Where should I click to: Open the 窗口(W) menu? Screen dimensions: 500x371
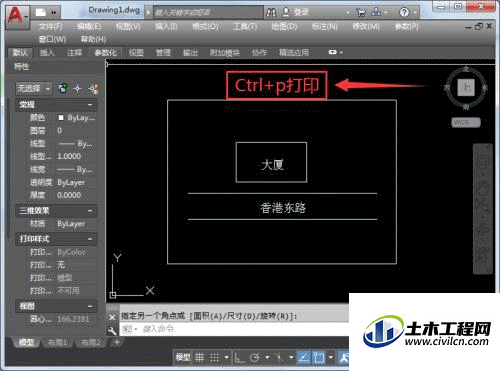[x=52, y=39]
